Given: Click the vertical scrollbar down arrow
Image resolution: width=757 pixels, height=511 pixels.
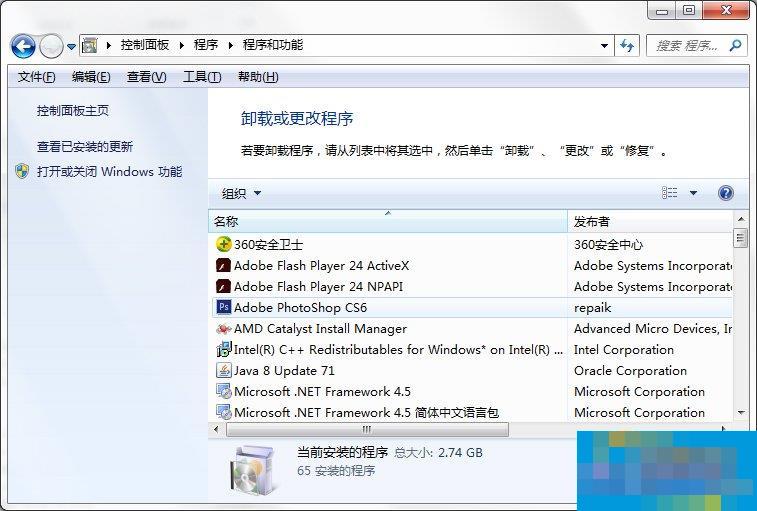Looking at the screenshot, I should pos(741,412).
